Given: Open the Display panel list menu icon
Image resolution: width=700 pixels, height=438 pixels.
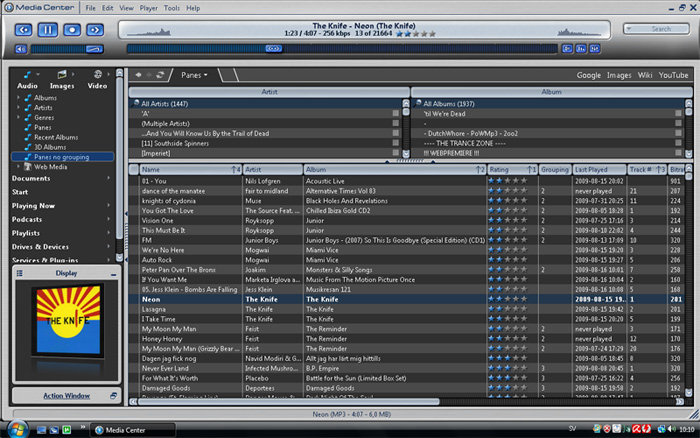Looking at the screenshot, I should click(20, 273).
